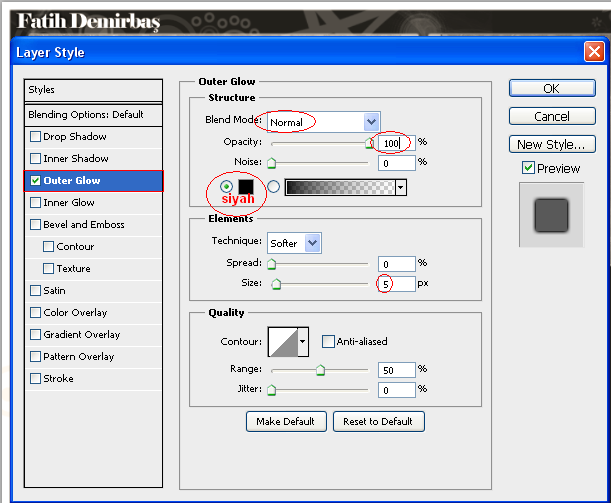The width and height of the screenshot is (611, 503).
Task: Click the Noise value field
Action: pyautogui.click(x=397, y=163)
